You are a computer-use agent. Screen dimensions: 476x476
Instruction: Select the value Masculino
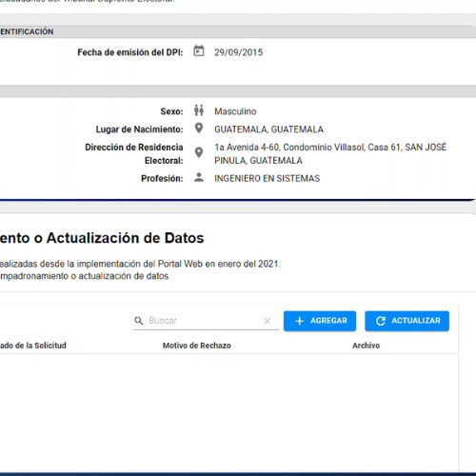click(x=235, y=111)
